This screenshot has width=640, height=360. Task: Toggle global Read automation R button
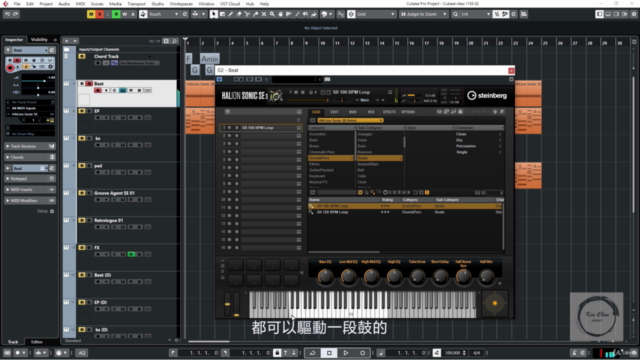(116, 14)
